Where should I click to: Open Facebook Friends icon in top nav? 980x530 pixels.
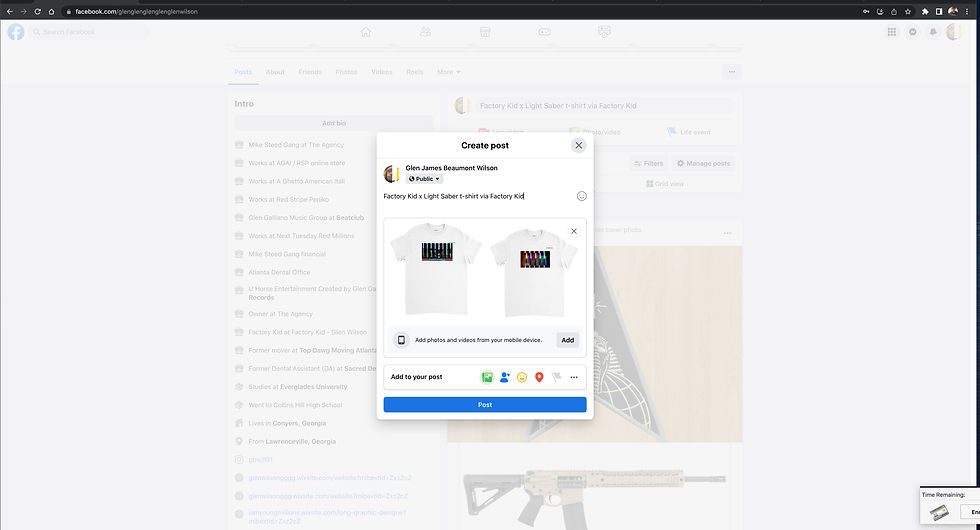pos(425,32)
